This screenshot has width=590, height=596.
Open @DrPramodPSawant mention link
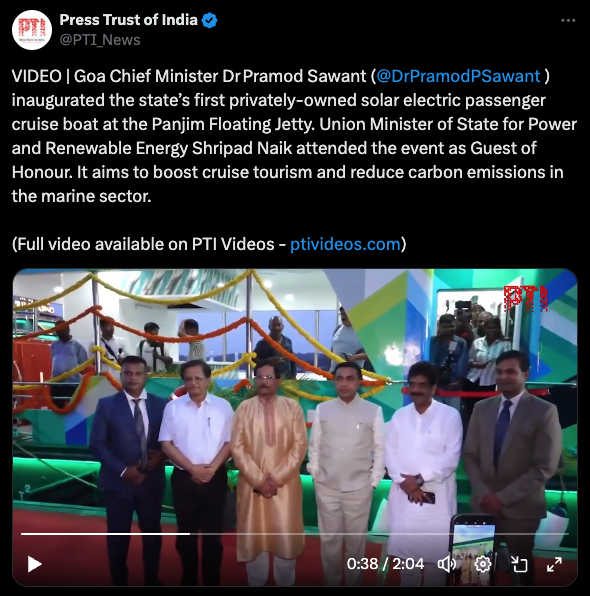(458, 76)
